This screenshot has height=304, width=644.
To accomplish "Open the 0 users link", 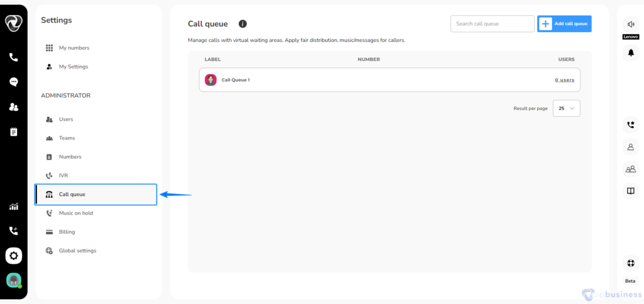I will point(565,80).
